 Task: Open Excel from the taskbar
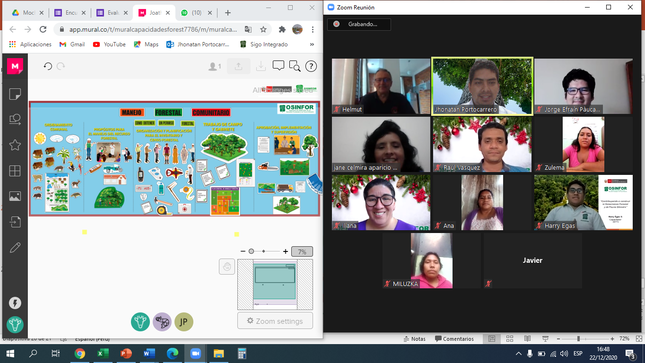103,354
